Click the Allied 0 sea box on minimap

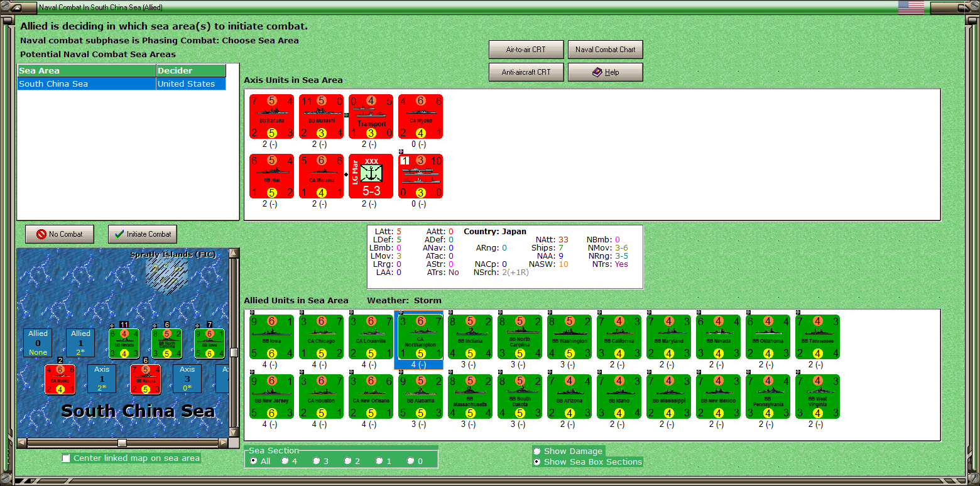pos(38,343)
